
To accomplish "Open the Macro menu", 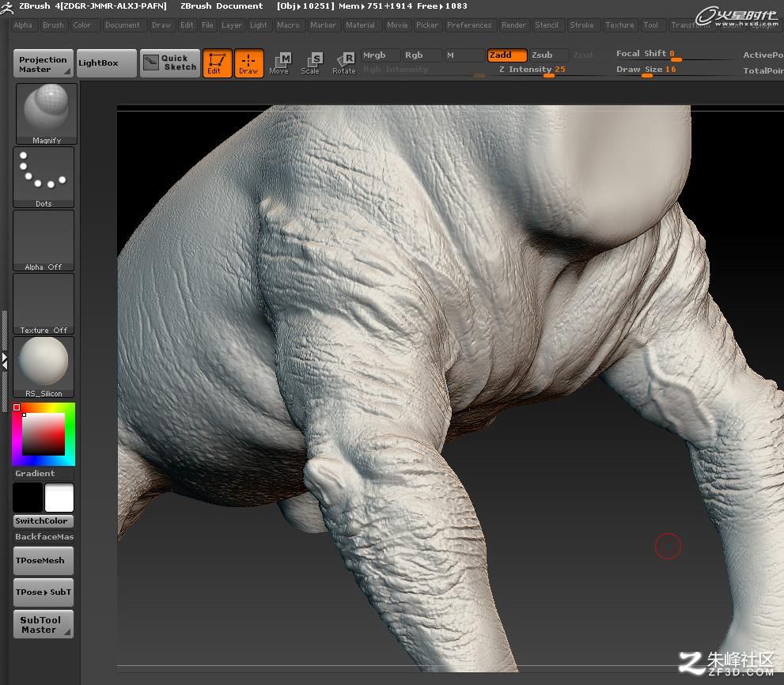I will click(x=289, y=25).
